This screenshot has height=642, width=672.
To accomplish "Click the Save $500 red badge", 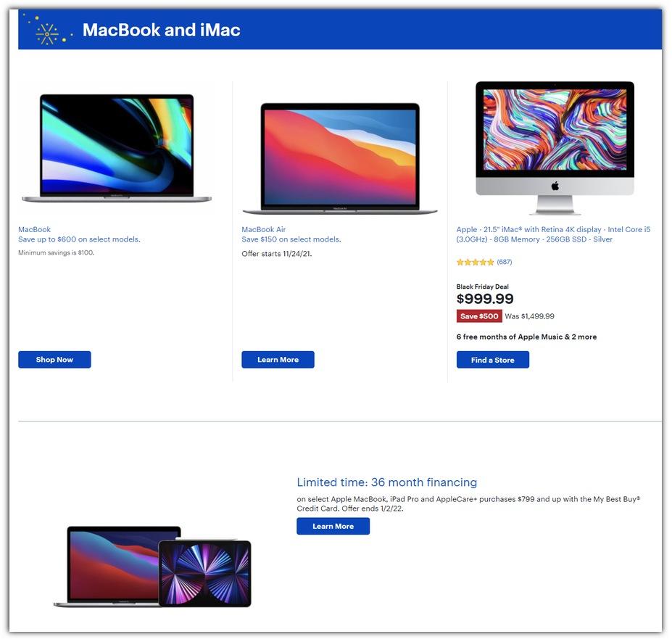I will point(479,316).
